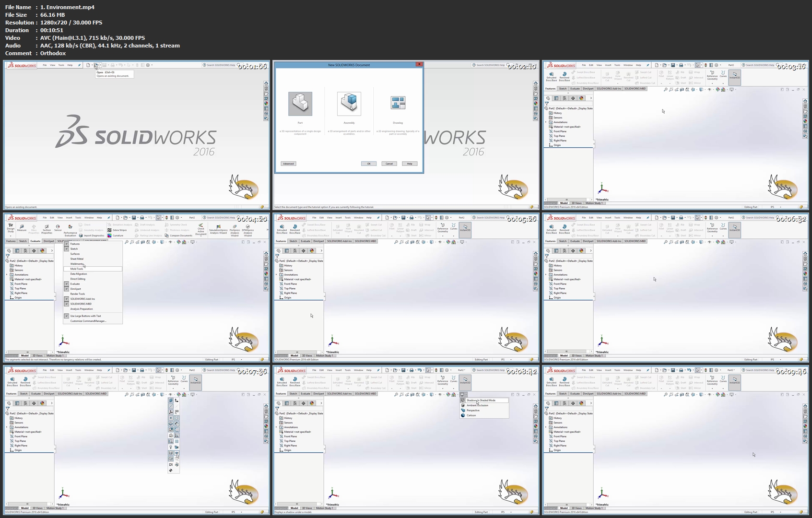The image size is (812, 518).
Task: Enable Ambient Occlusion in the 00:08:42 dropdown
Action: click(x=484, y=405)
